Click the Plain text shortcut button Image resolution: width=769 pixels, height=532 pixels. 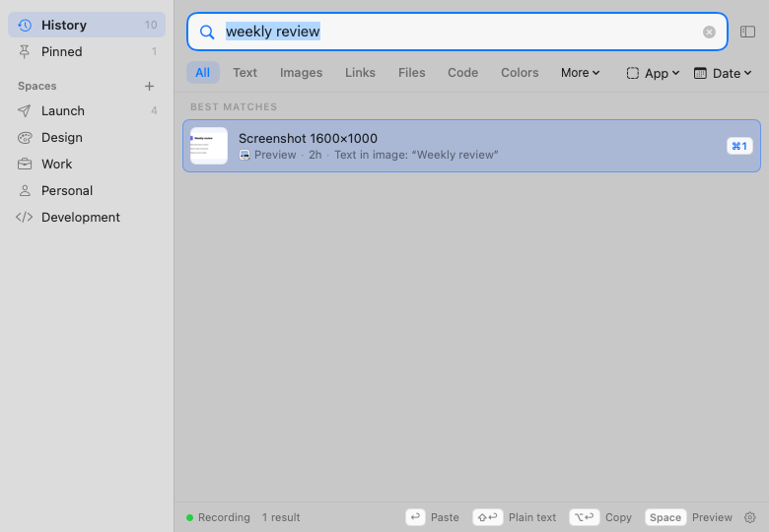point(487,517)
